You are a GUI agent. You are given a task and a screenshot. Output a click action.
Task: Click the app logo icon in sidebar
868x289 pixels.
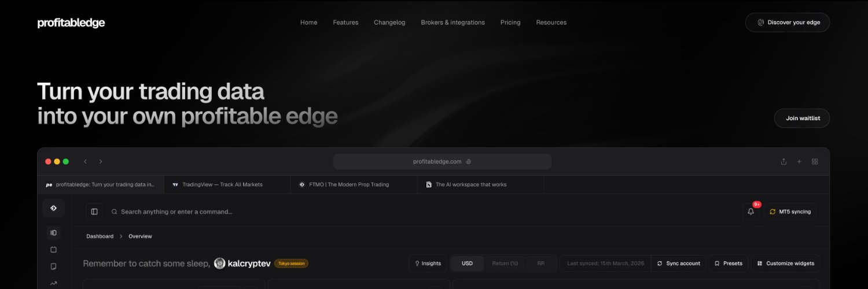(x=53, y=208)
